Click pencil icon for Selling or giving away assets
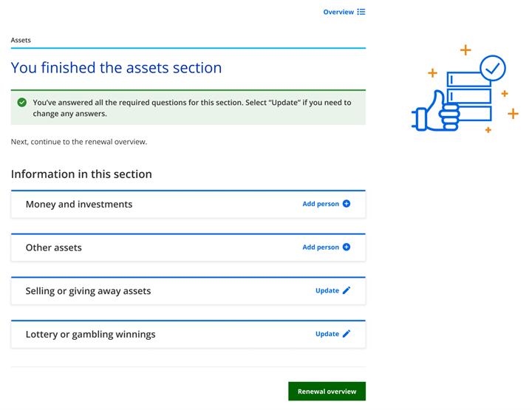The width and height of the screenshot is (532, 410). [347, 290]
